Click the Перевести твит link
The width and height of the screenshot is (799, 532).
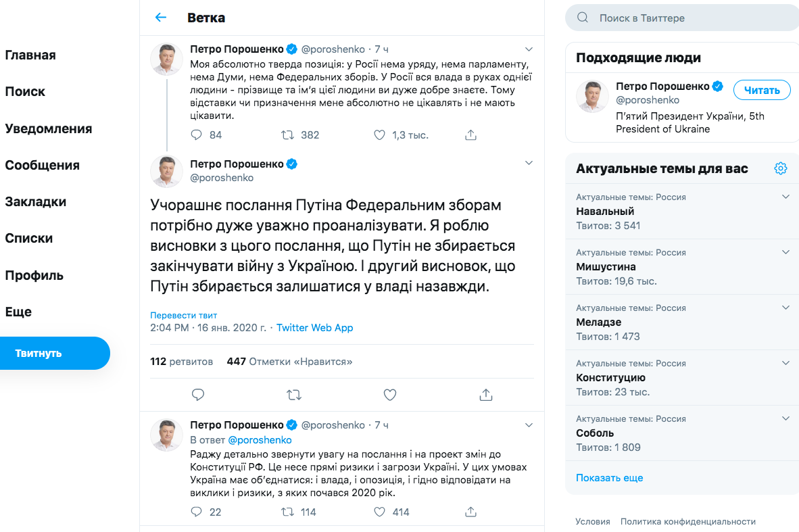pyautogui.click(x=184, y=315)
